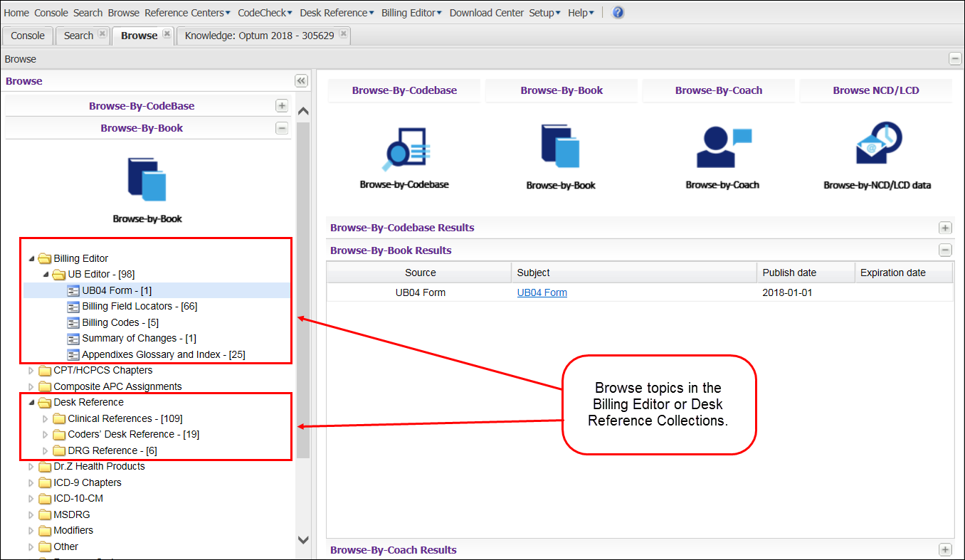Expand the CPT/HCPCS Chapters folder
This screenshot has height=560, width=965.
tap(31, 371)
